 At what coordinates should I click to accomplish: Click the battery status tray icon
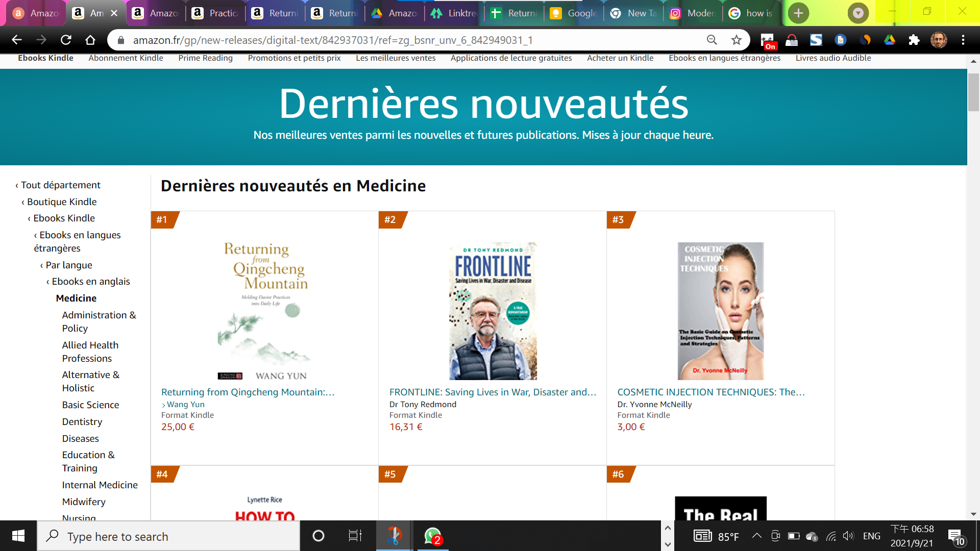click(794, 536)
